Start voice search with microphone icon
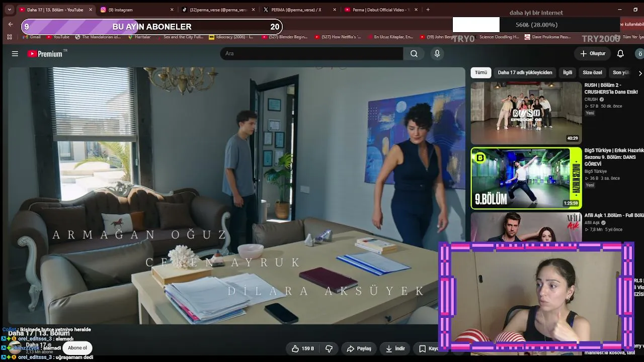Image resolution: width=644 pixels, height=362 pixels. point(437,54)
